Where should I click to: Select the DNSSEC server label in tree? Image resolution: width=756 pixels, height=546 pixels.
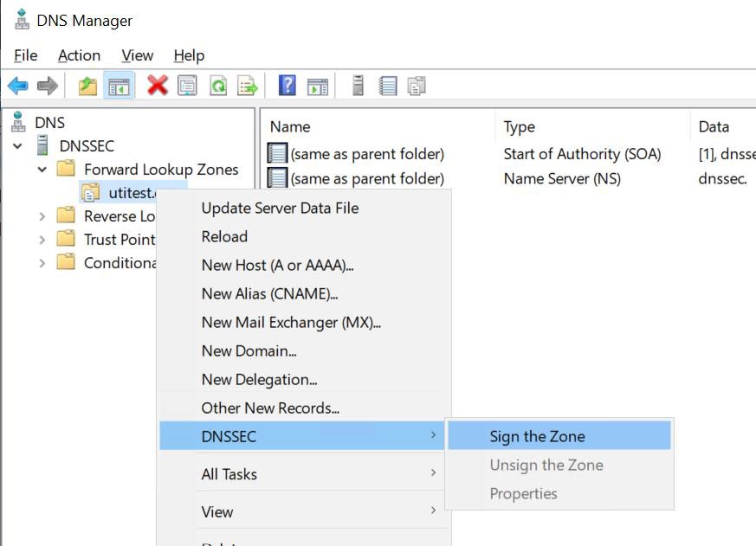click(x=87, y=145)
